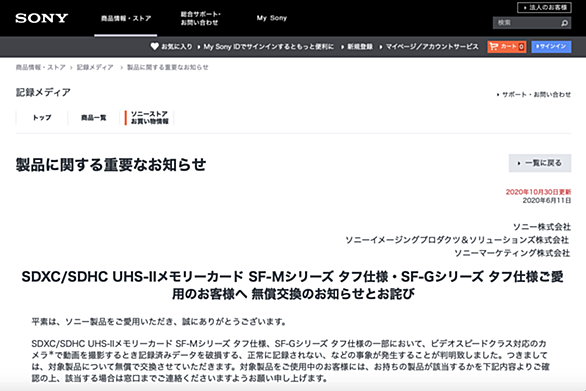Select the 商品一覧 tab
The height and width of the screenshot is (391, 586).
[93, 118]
